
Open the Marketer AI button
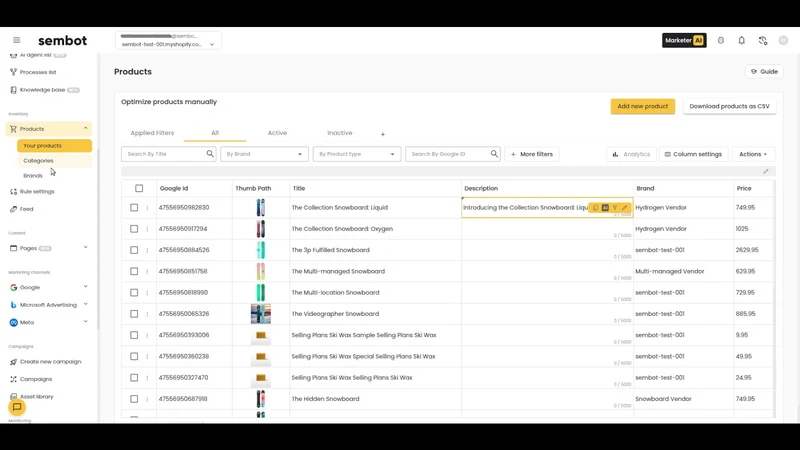point(684,40)
